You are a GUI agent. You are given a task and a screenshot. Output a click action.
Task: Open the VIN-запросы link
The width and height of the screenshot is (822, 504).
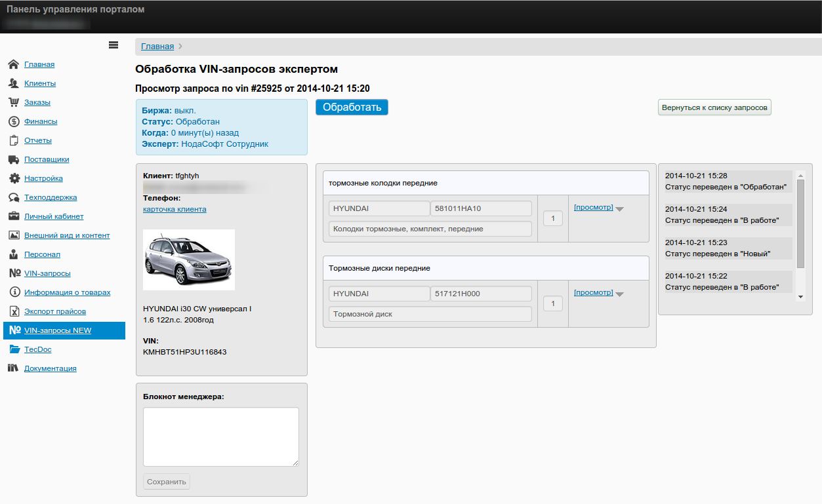click(47, 273)
